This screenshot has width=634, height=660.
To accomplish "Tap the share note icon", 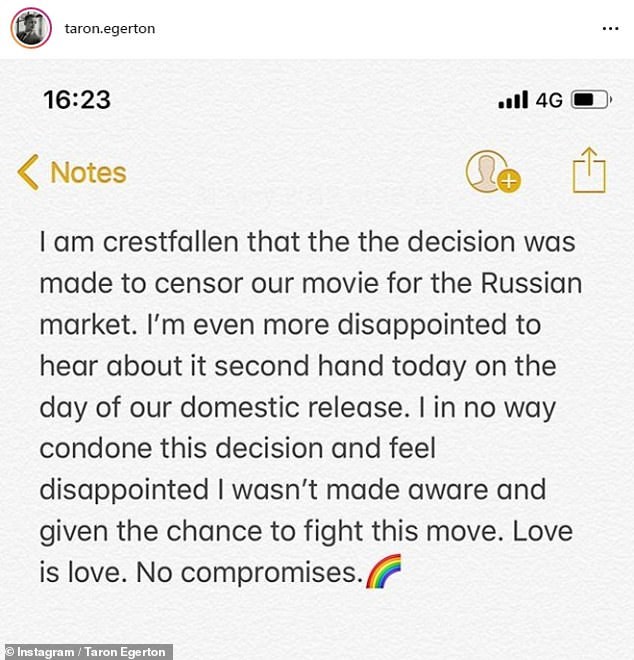I will [589, 171].
